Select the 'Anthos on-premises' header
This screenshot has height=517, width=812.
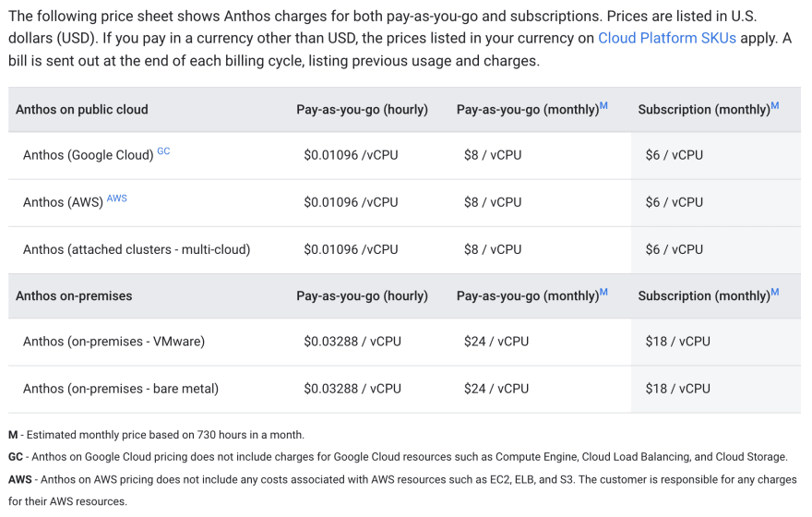[x=74, y=295]
